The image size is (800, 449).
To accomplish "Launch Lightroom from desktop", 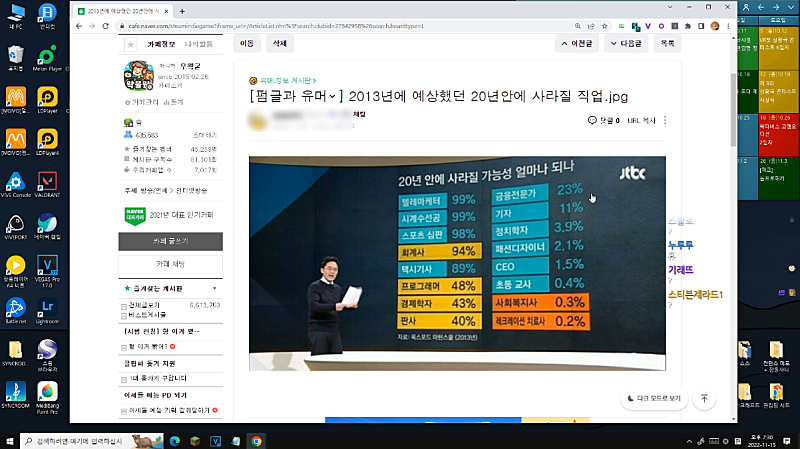I will click(47, 311).
